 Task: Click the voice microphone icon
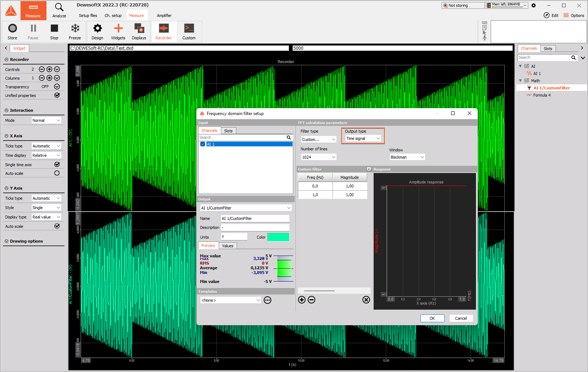click(x=485, y=37)
